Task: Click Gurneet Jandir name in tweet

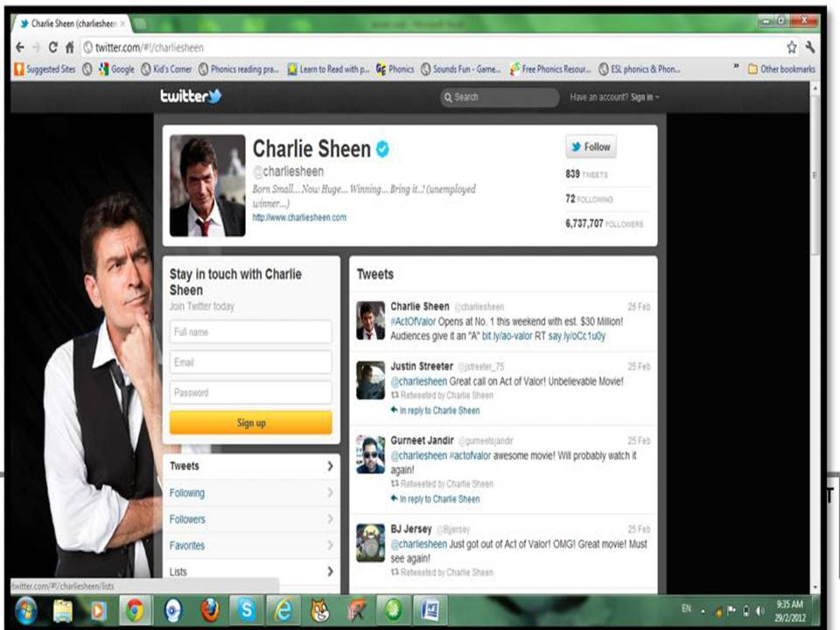Action: [422, 440]
